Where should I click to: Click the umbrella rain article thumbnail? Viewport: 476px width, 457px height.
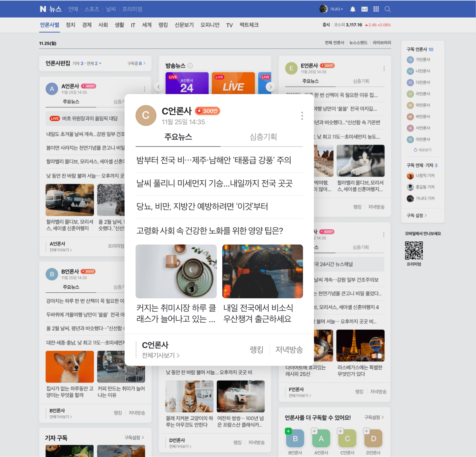(262, 271)
